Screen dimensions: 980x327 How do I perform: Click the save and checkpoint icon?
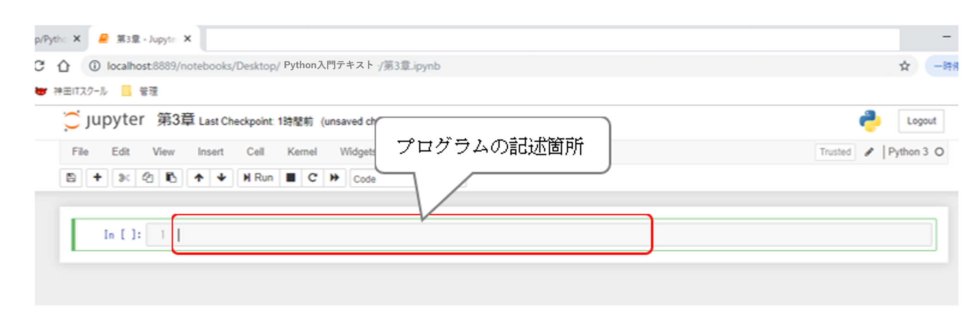(71, 178)
